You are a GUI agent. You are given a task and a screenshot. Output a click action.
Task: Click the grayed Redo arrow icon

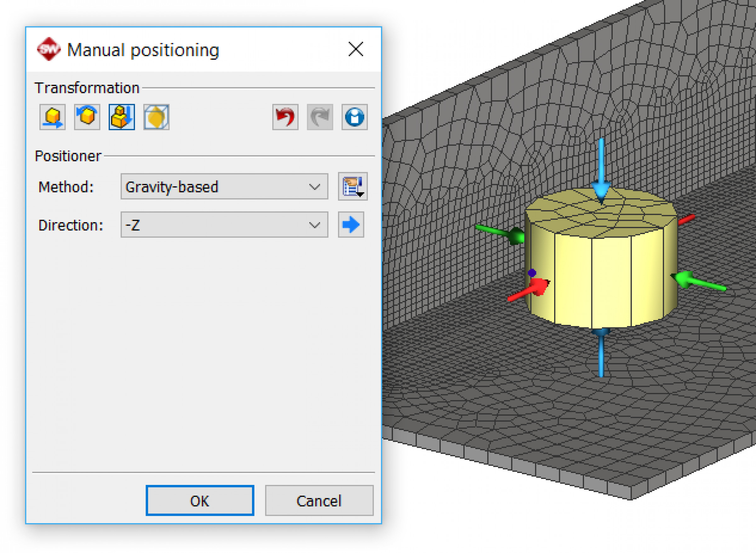(x=320, y=117)
